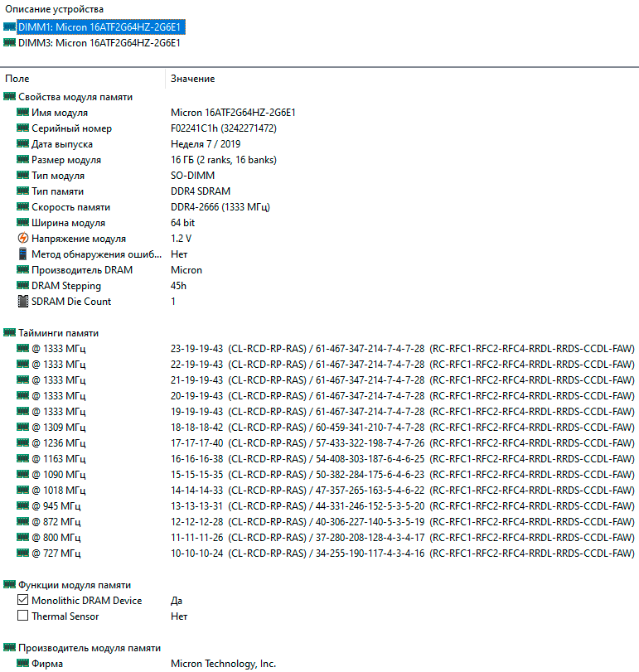Click the memory chip icon beside DIMM1
Viewport: 639px width, 672px height.
(x=9, y=27)
